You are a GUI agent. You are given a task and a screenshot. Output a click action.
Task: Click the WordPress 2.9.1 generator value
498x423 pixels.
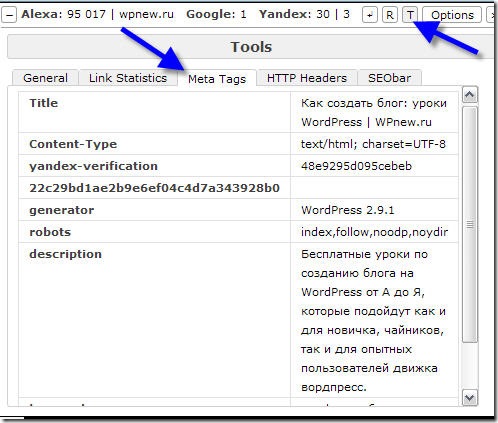click(x=348, y=210)
